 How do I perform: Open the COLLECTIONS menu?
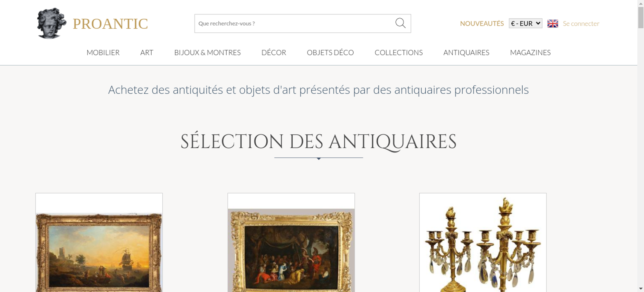(399, 52)
